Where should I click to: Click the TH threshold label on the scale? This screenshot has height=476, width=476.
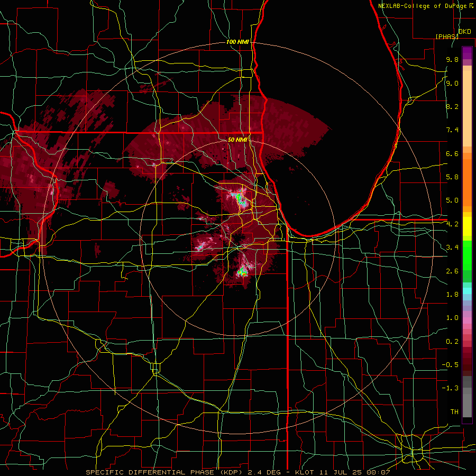[454, 412]
